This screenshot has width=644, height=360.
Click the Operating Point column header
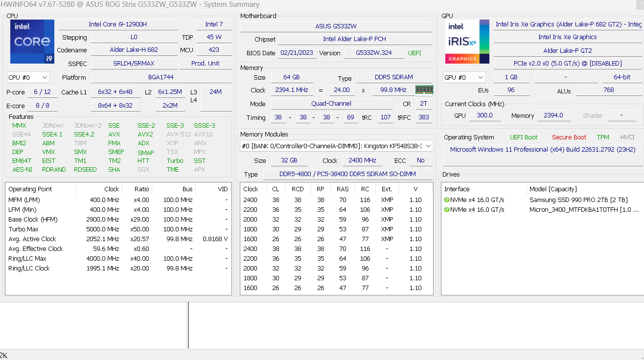click(x=41, y=189)
